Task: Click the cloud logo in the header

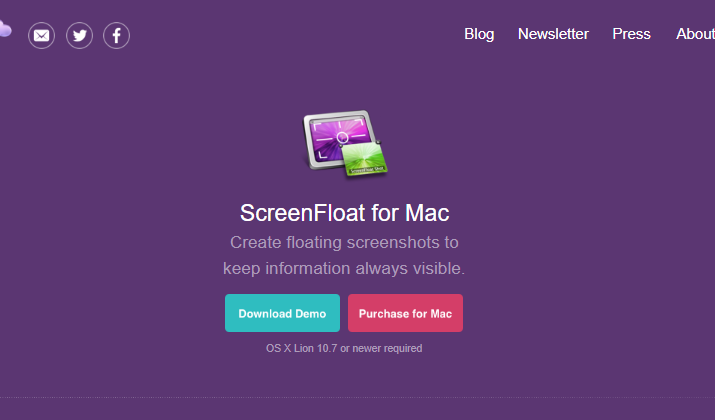Action: coord(5,30)
